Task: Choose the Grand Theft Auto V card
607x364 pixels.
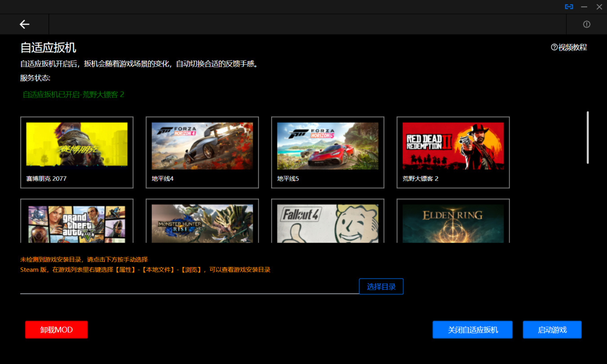Action: coord(77,221)
